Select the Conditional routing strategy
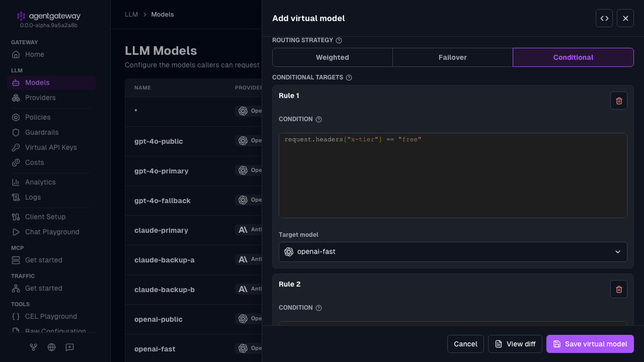The image size is (644, 362). [x=573, y=57]
